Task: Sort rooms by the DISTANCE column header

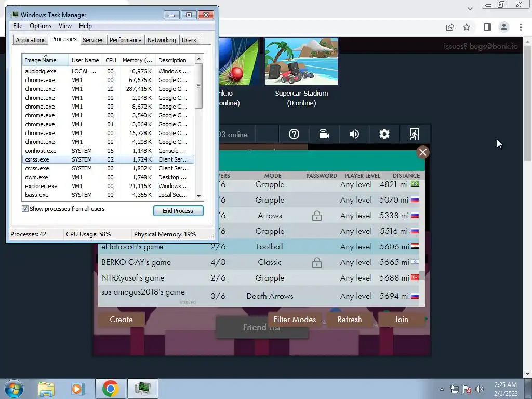Action: (406, 176)
